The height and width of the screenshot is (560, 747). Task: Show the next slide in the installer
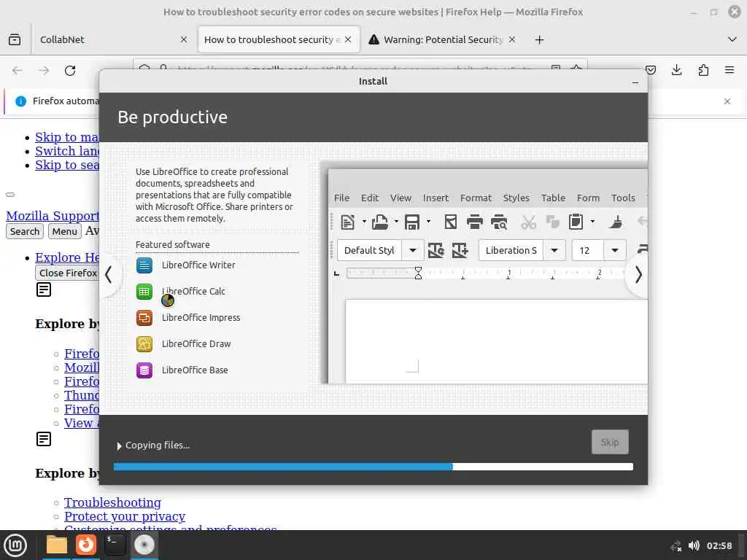click(638, 274)
